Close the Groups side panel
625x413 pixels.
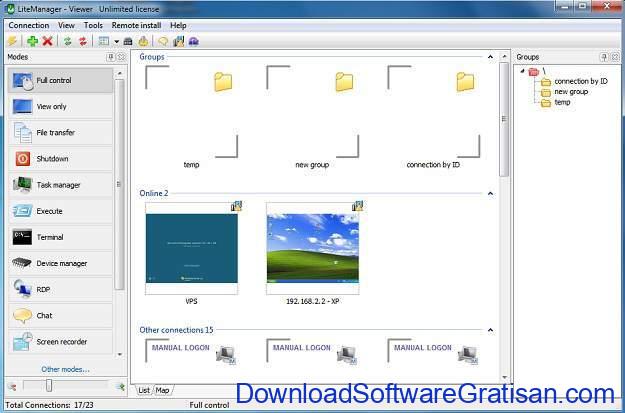click(615, 57)
